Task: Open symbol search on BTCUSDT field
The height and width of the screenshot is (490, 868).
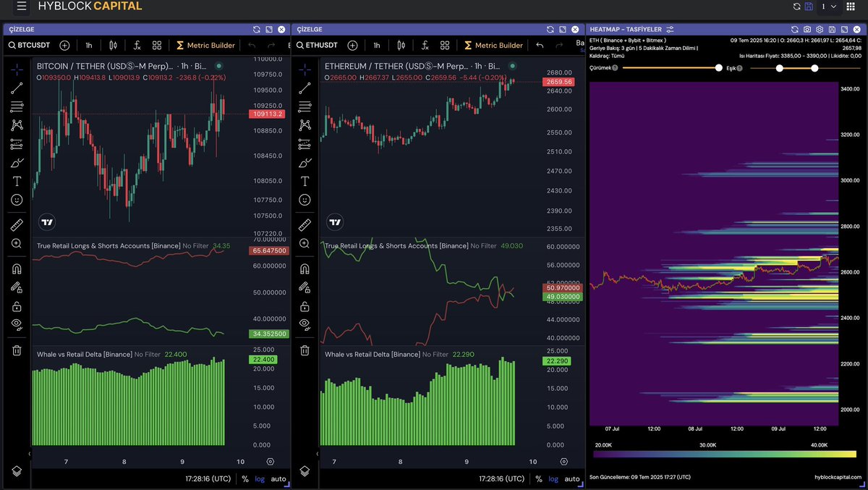Action: coord(29,45)
